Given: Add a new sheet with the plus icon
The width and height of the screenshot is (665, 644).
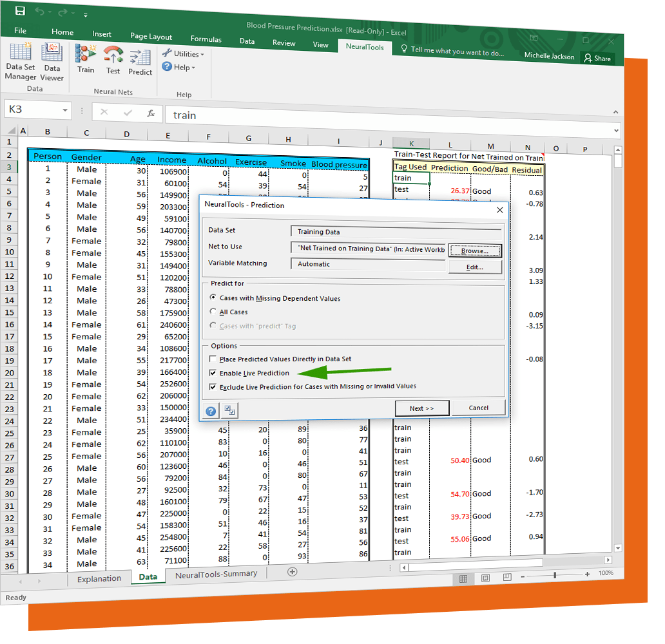Looking at the screenshot, I should pyautogui.click(x=292, y=571).
